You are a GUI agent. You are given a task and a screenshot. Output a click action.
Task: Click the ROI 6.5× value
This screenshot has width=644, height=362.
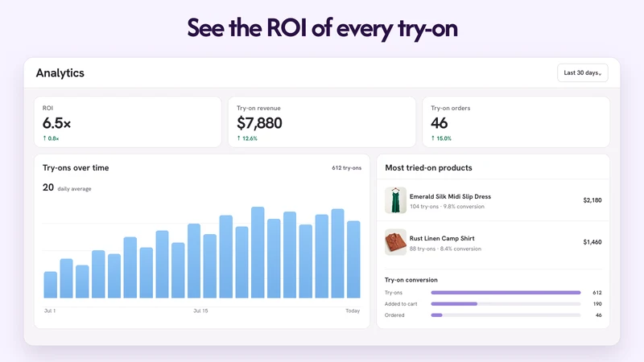56,123
